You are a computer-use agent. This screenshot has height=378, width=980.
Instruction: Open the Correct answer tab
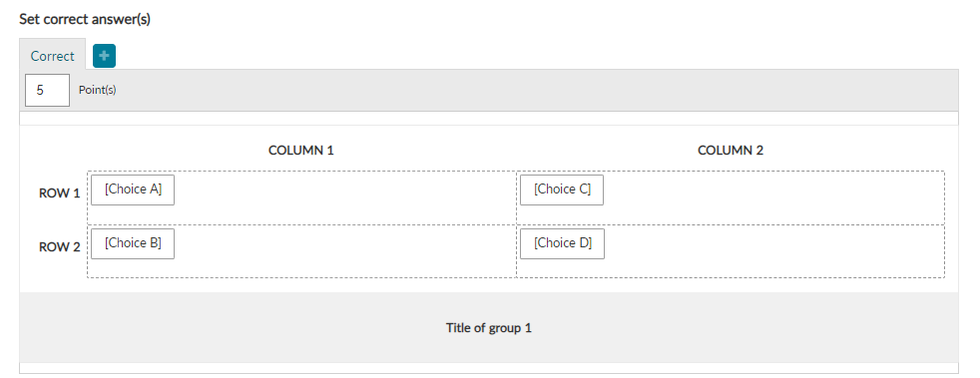click(53, 56)
